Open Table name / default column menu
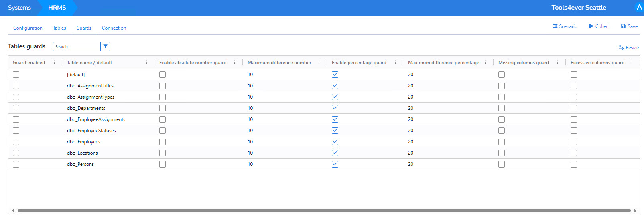The image size is (644, 222). coord(146,63)
